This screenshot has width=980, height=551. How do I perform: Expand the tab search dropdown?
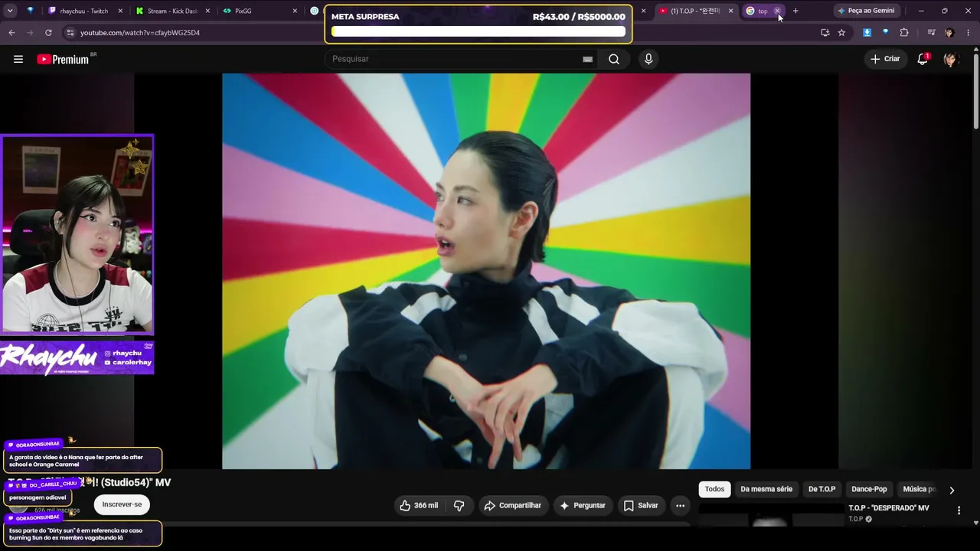pos(9,11)
